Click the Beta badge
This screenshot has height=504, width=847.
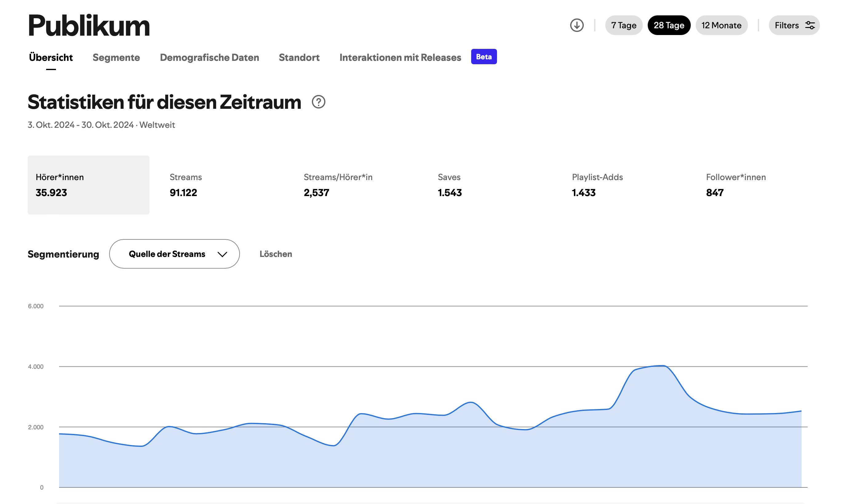[x=484, y=57]
